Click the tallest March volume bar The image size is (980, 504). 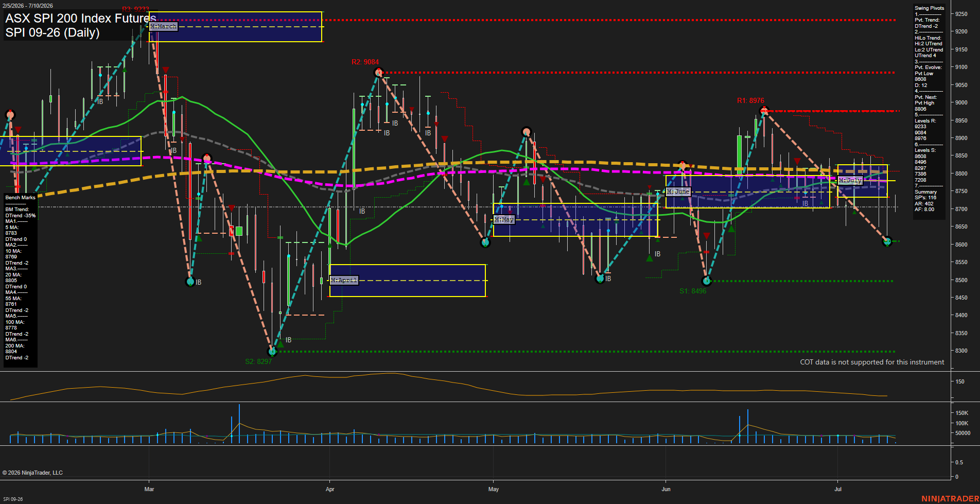pos(239,424)
